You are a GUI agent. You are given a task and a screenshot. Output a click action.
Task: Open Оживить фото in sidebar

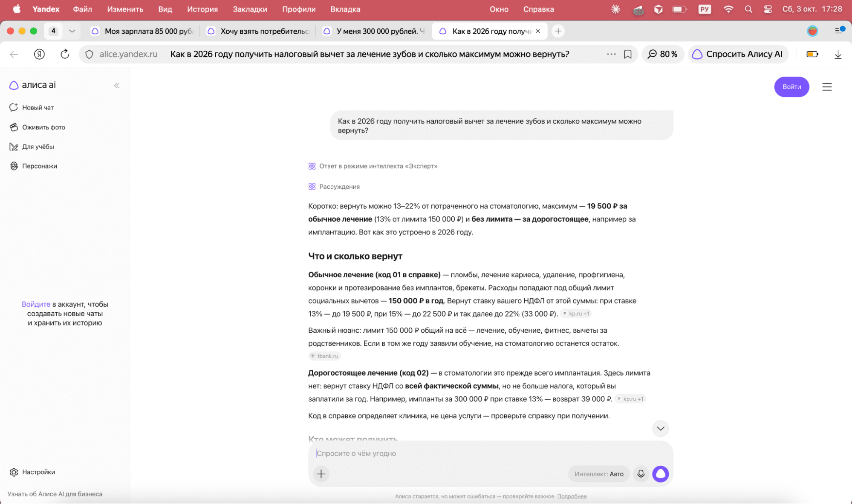pyautogui.click(x=37, y=127)
